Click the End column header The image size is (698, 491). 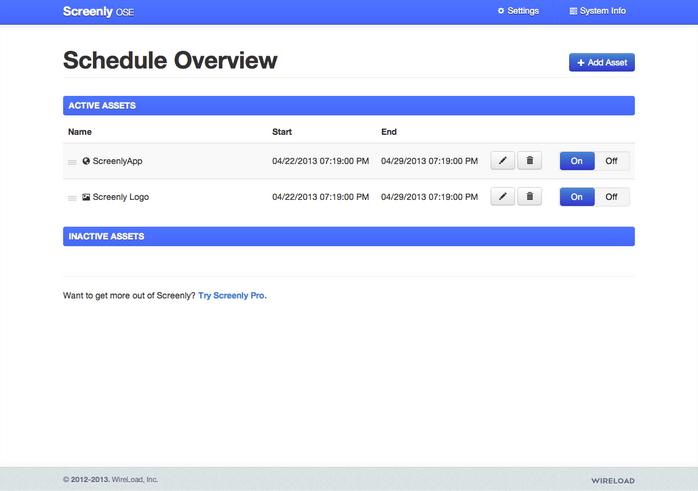pyautogui.click(x=389, y=132)
